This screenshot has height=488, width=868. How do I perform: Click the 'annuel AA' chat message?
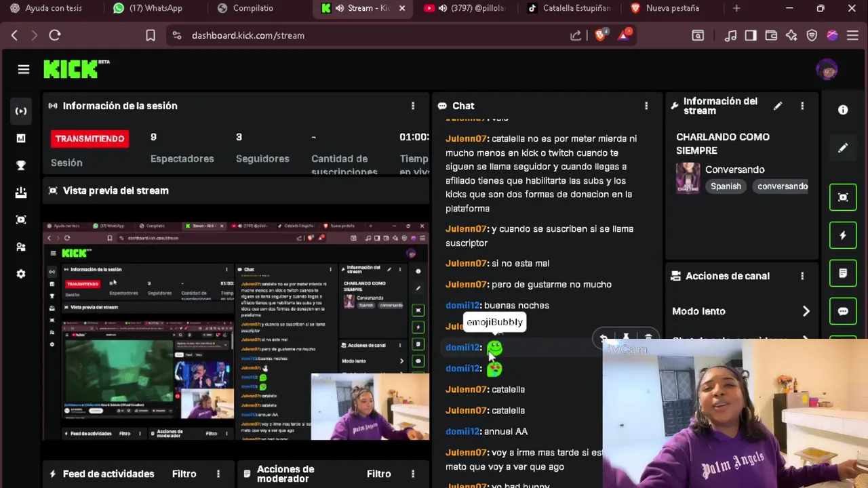505,432
